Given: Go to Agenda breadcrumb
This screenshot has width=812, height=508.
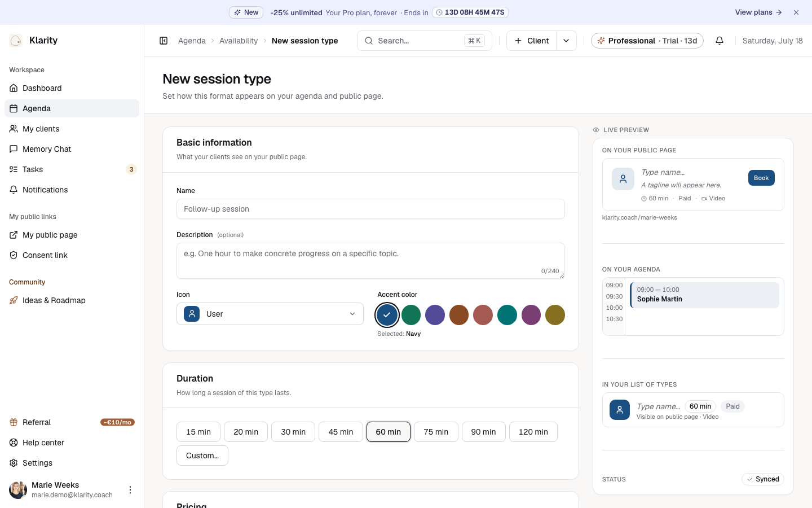Looking at the screenshot, I should point(192,41).
